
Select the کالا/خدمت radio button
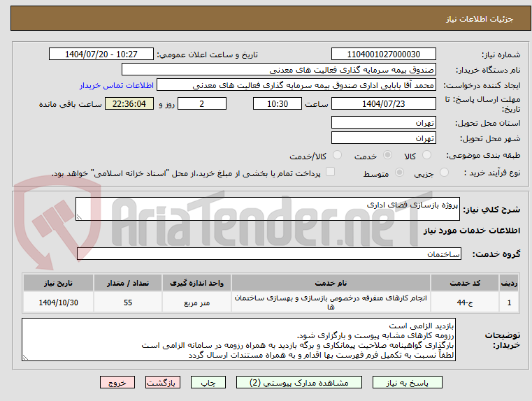pos(337,155)
